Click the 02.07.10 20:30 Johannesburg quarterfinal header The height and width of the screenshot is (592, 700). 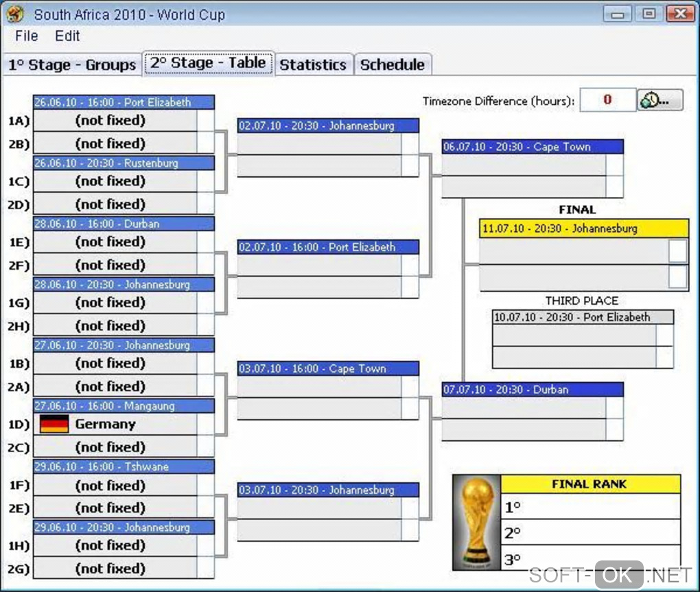[x=328, y=126]
